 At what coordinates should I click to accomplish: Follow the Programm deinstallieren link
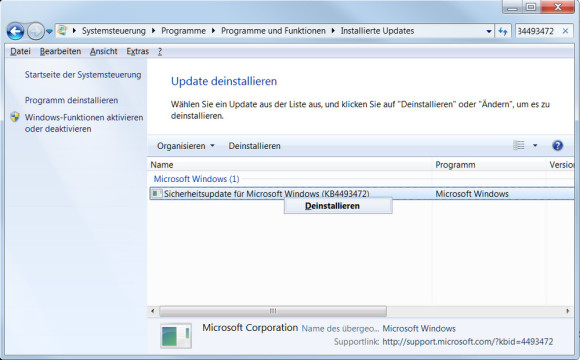[71, 100]
